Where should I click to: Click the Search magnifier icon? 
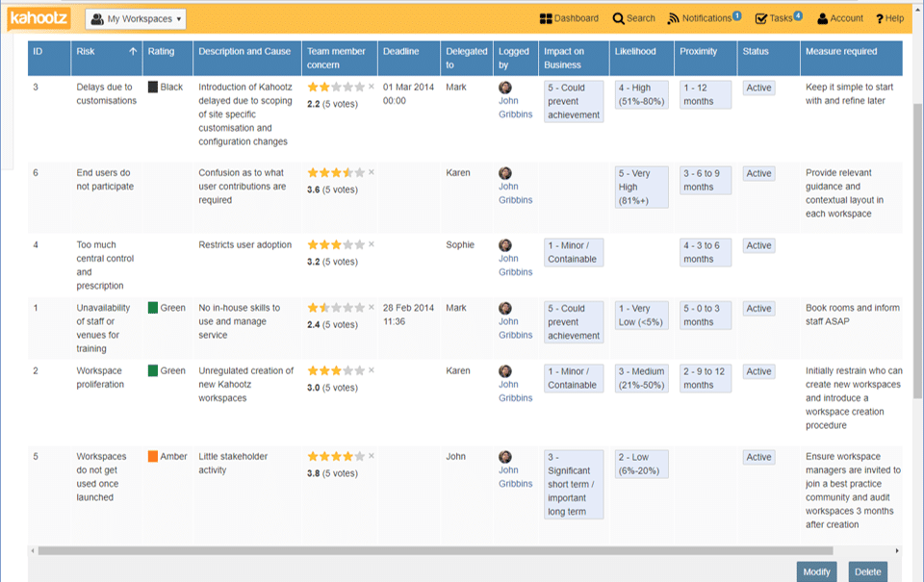click(x=618, y=17)
